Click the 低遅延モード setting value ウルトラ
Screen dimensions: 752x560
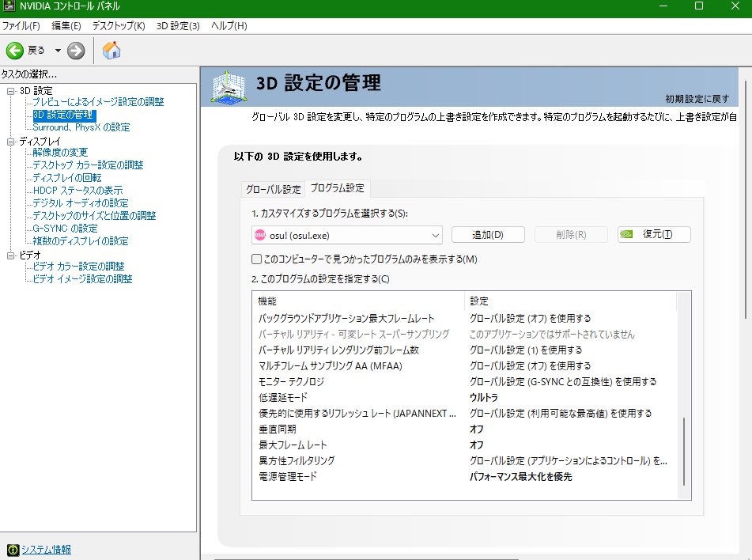point(484,398)
